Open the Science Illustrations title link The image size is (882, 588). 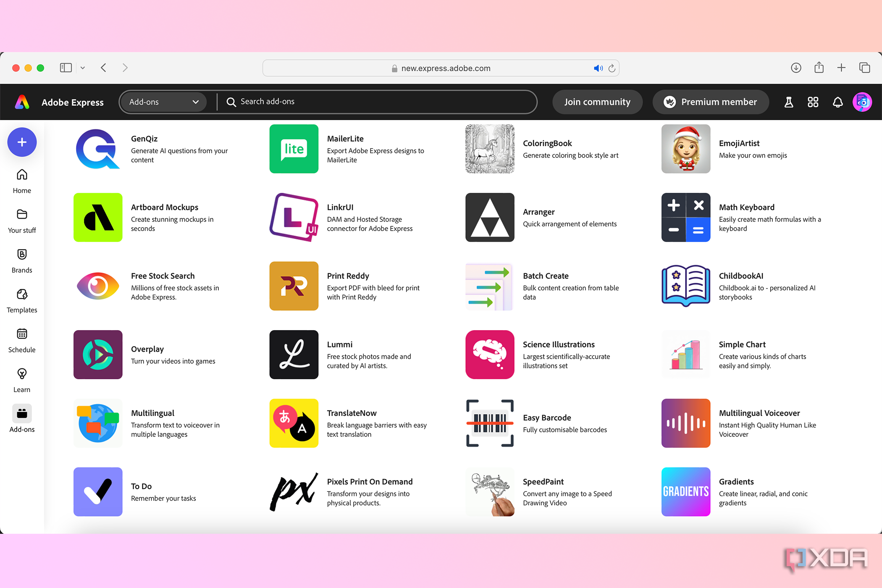559,345
